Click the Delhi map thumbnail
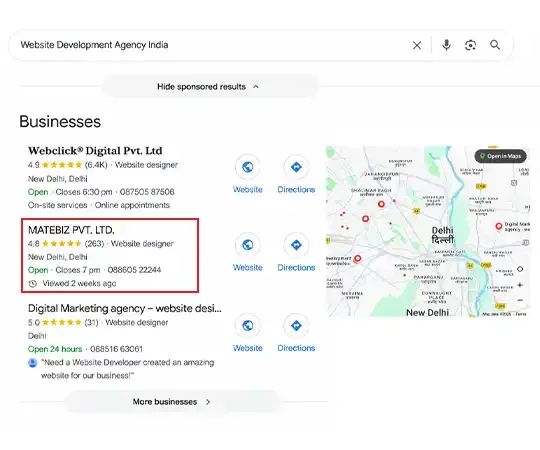Viewport: 540px width, 450px height. pyautogui.click(x=428, y=231)
